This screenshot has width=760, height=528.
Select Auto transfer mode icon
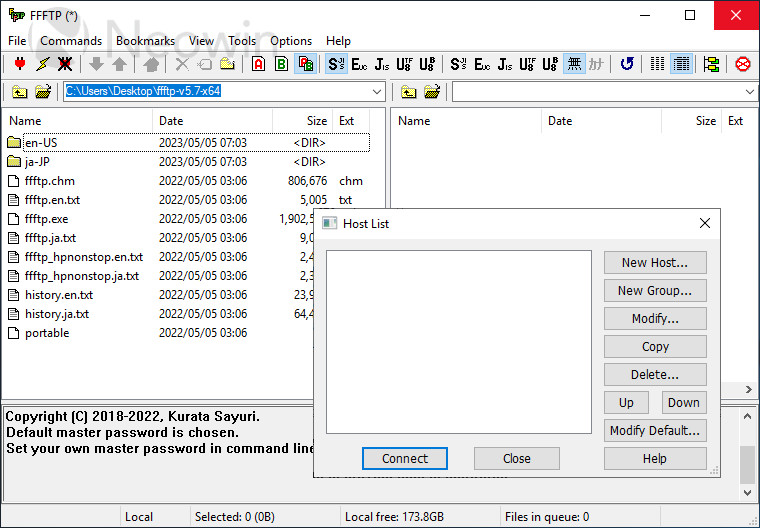pos(306,64)
